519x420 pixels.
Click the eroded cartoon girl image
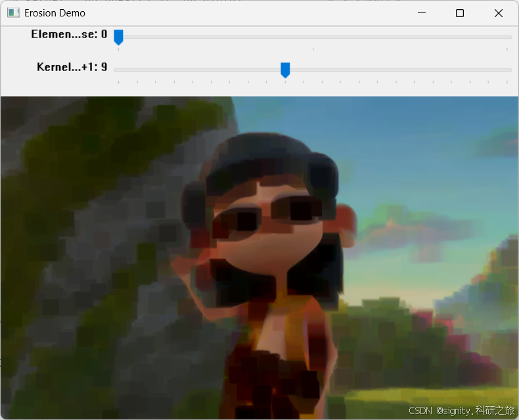pyautogui.click(x=259, y=258)
